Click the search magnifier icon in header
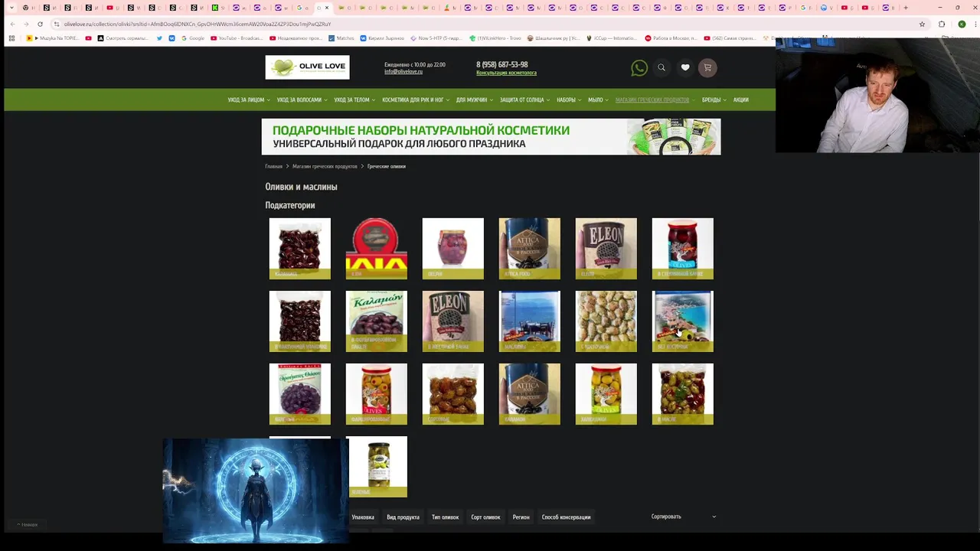Image resolution: width=980 pixels, height=551 pixels. point(661,67)
